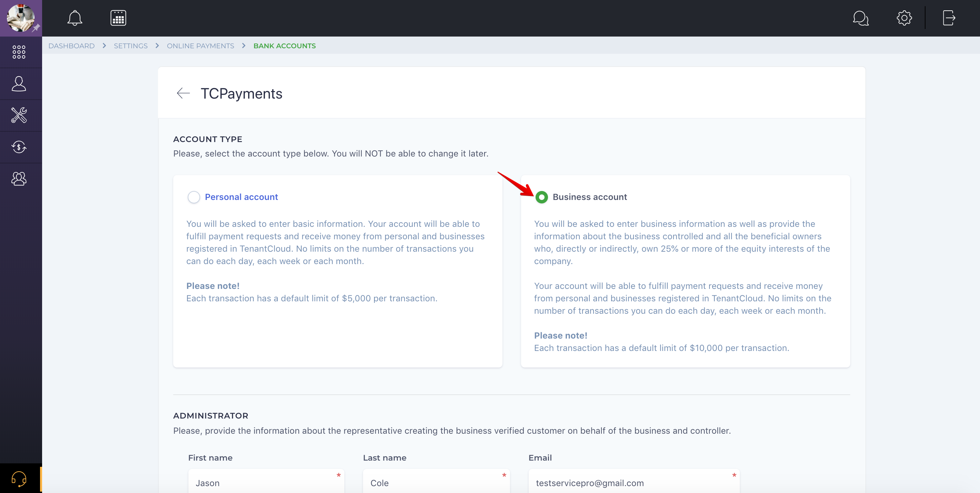
Task: Open the contacts person sidebar icon
Action: [19, 84]
